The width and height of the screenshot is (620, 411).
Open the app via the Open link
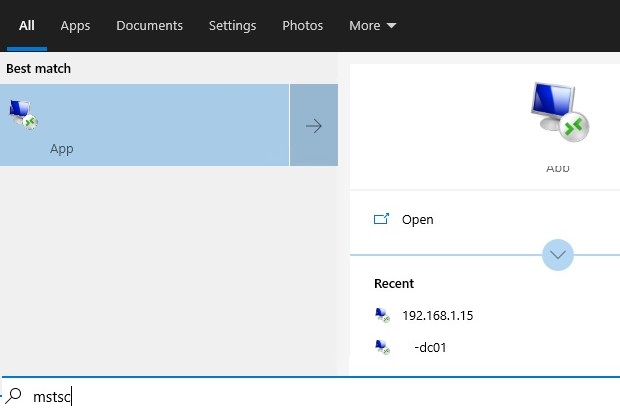click(417, 219)
